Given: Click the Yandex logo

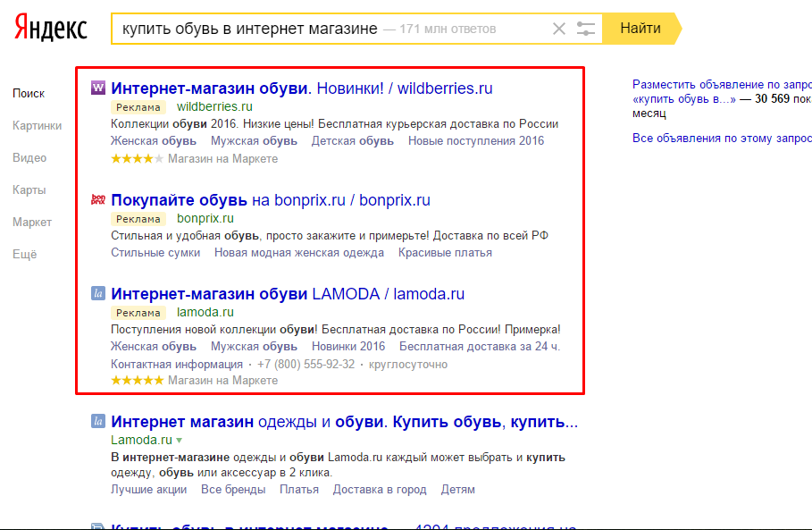Looking at the screenshot, I should pyautogui.click(x=50, y=28).
